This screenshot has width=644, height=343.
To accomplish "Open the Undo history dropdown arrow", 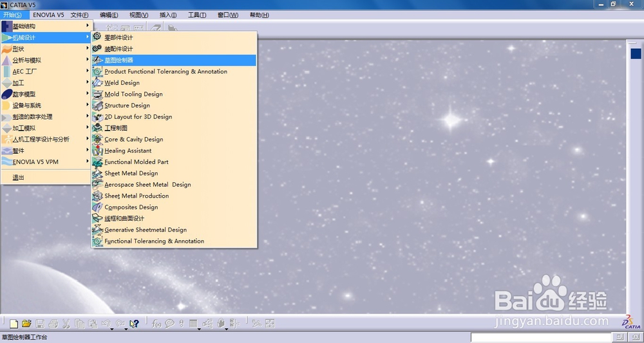I will click(x=111, y=328).
